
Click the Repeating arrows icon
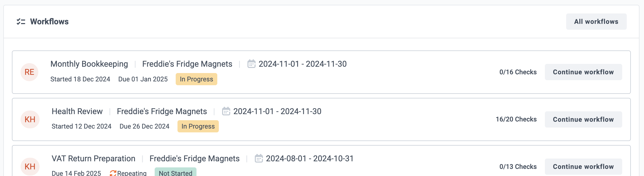[113, 173]
